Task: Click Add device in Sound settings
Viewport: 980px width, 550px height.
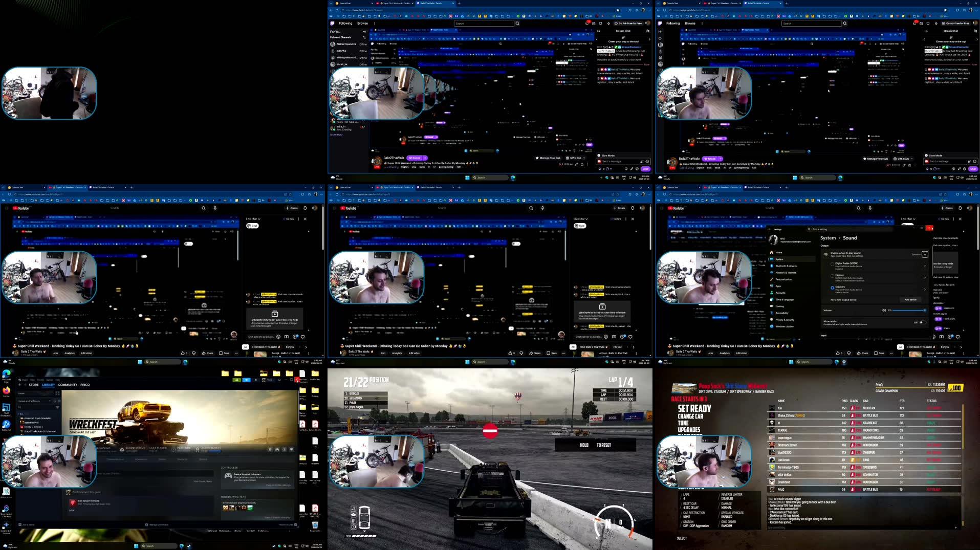Action: pos(910,300)
